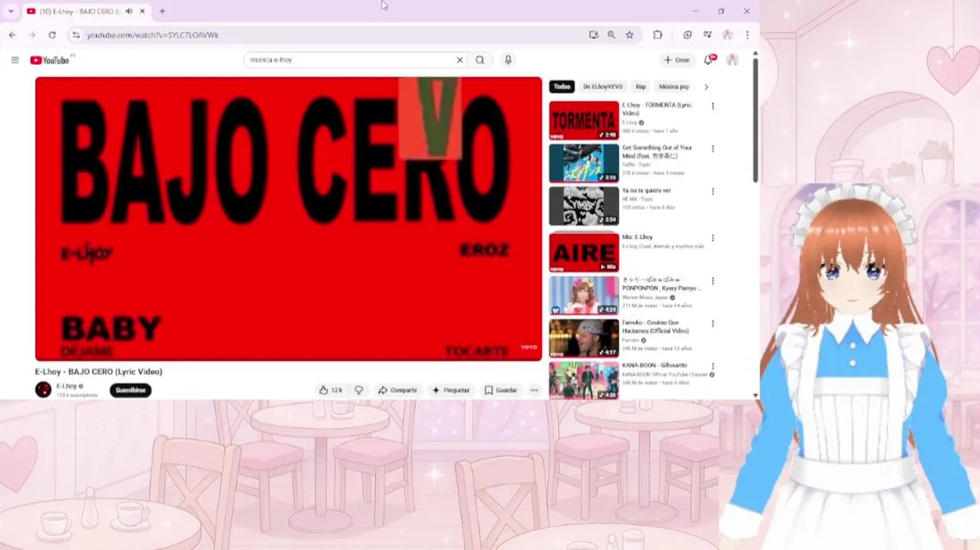Open the AIRE Mix E-Lhoy thumbnail
The image size is (980, 550).
pos(584,253)
